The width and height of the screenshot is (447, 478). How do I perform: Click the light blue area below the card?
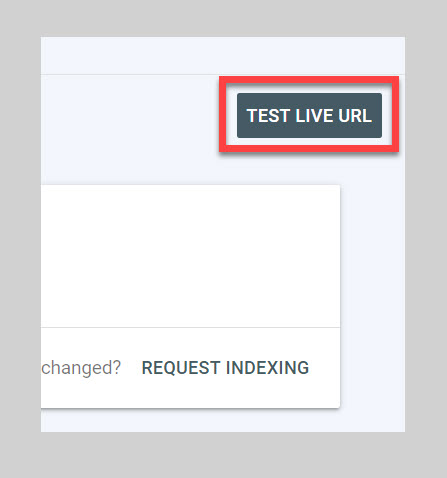coord(223,420)
